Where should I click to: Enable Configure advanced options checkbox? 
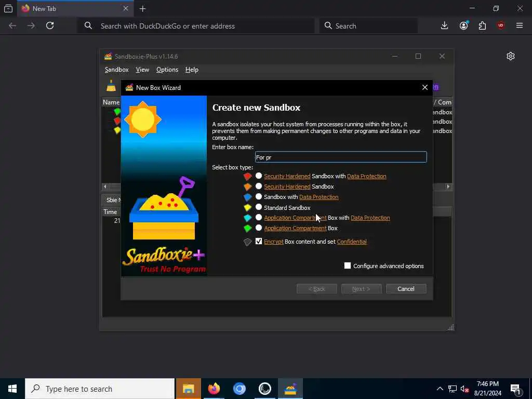348,265
